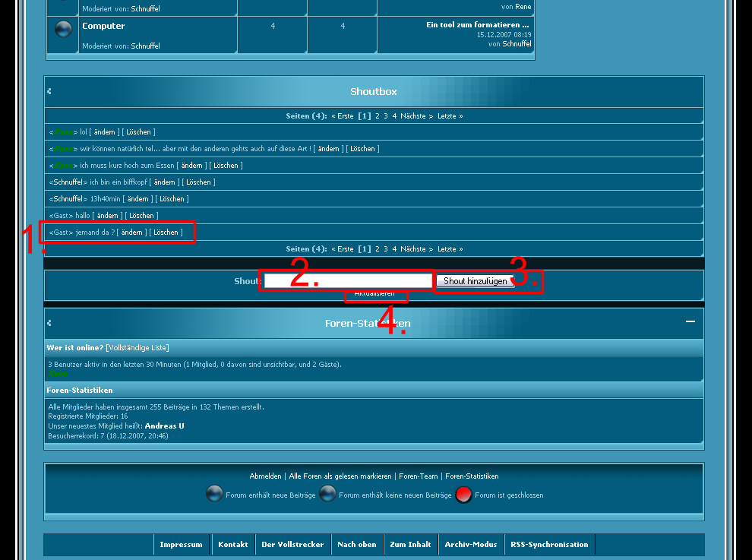Edit the 'jemand da ?' shout via ändern

132,233
